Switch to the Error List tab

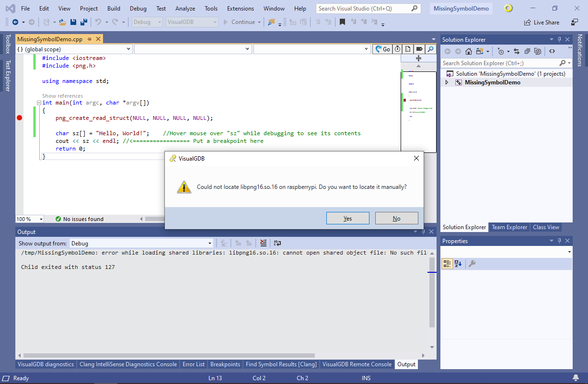194,364
